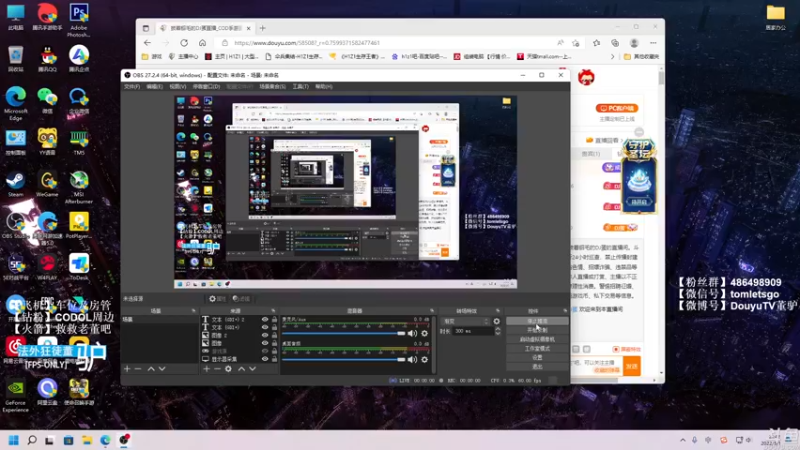Open OBS 文件(F) menu

click(132, 87)
